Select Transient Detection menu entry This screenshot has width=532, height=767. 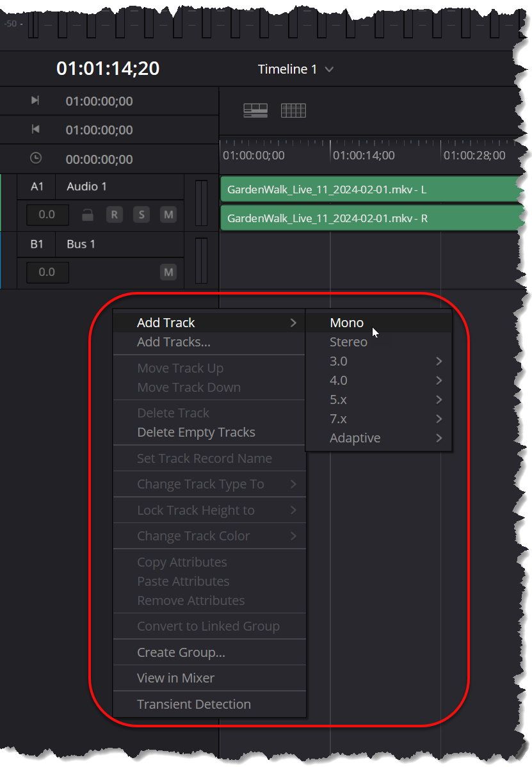pos(194,704)
